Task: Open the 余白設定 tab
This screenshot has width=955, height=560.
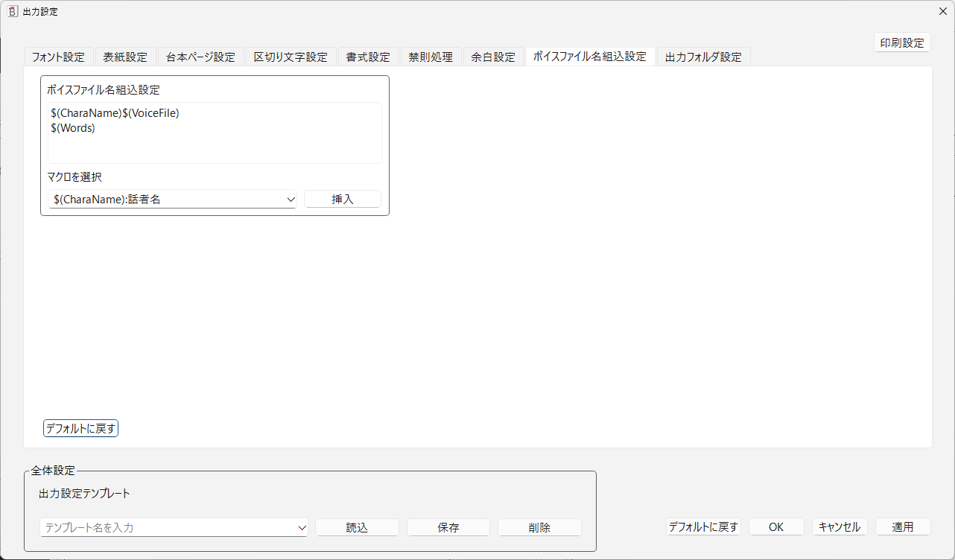Action: [493, 56]
